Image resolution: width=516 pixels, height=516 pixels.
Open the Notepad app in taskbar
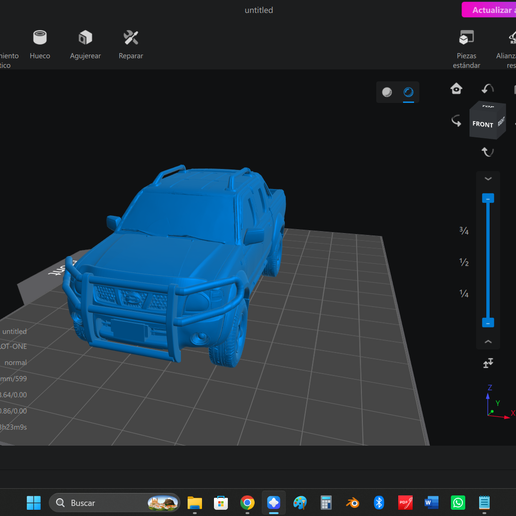(x=484, y=503)
